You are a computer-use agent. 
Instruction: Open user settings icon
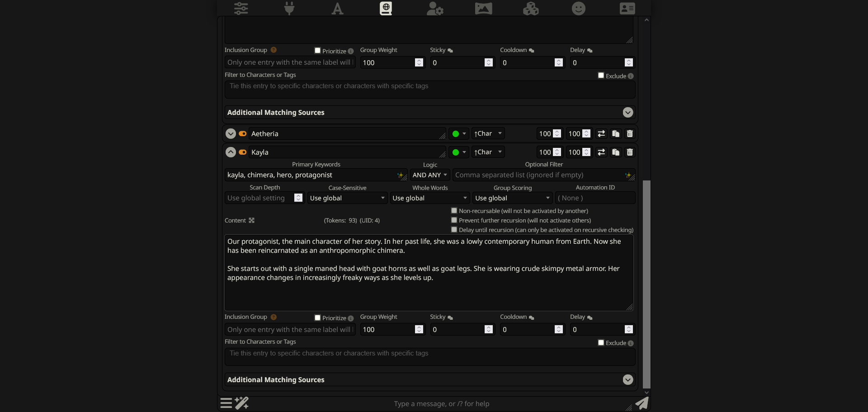coord(435,8)
